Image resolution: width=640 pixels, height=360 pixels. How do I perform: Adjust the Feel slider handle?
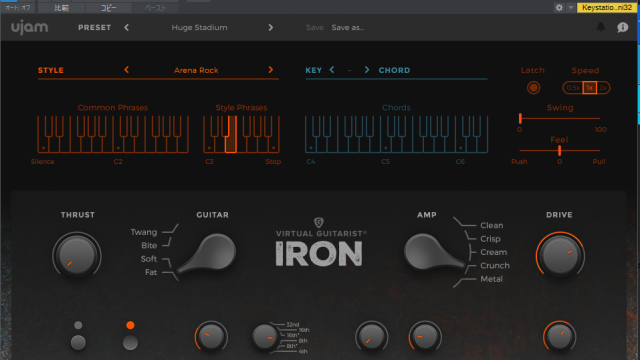pos(559,151)
